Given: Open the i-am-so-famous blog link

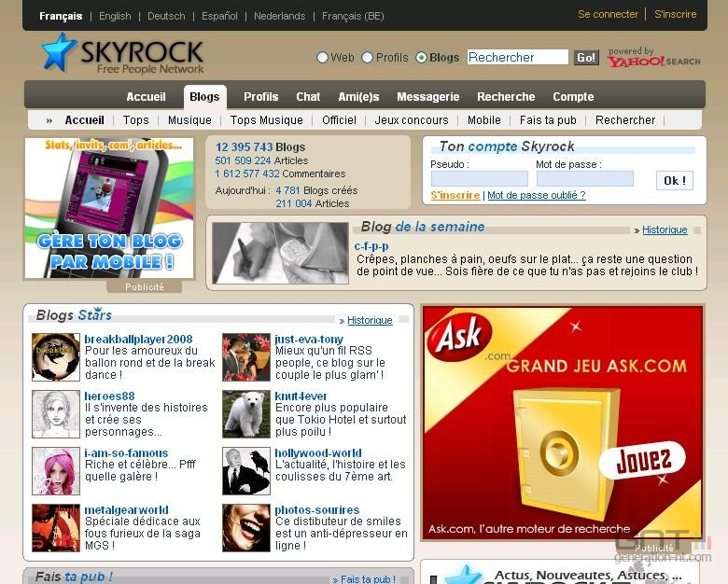Looking at the screenshot, I should click(x=126, y=453).
